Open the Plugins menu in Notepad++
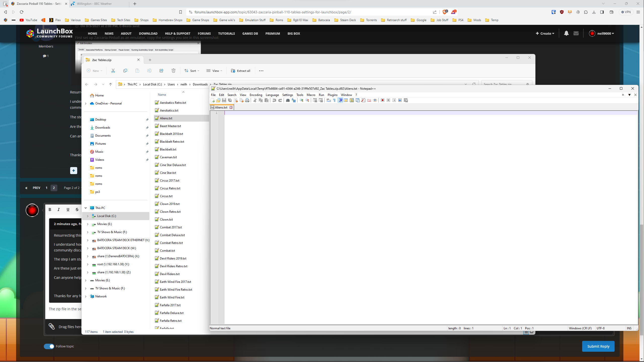This screenshot has height=362, width=644. point(332,95)
